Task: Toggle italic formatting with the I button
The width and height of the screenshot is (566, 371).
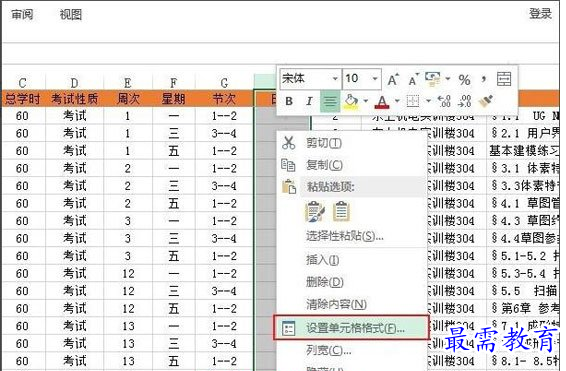Action: pos(309,101)
